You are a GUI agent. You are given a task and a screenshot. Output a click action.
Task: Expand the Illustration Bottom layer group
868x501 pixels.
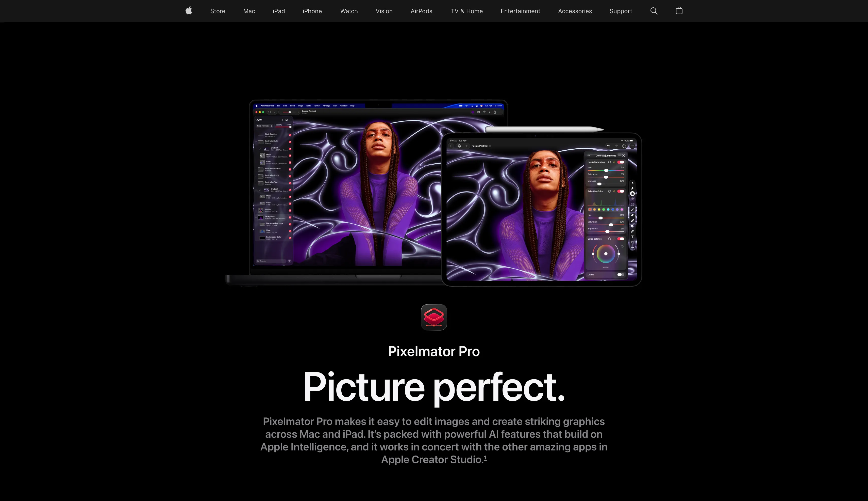click(x=256, y=169)
